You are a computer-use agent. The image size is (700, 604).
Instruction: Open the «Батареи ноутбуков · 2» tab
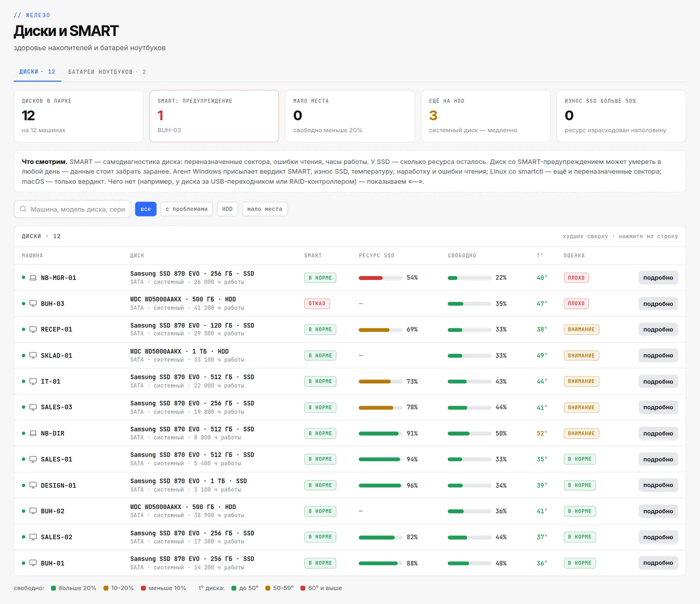coord(107,72)
